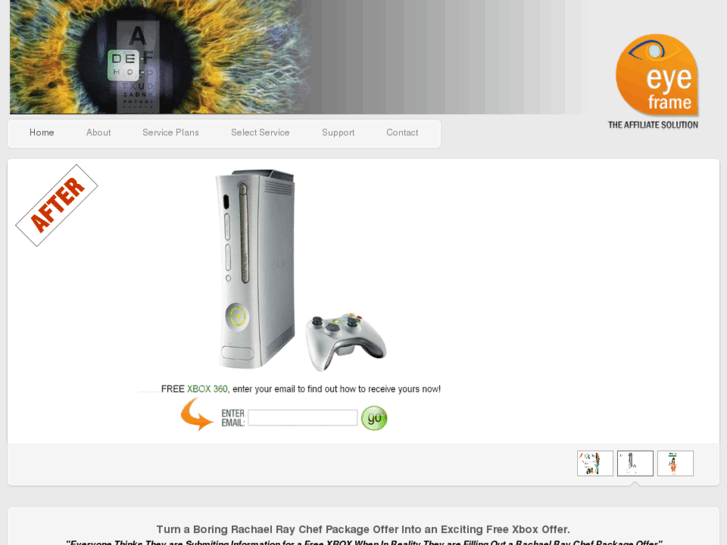Screen dimensions: 727x545
Task: Click the Xbox 360 console image
Action: (255, 269)
